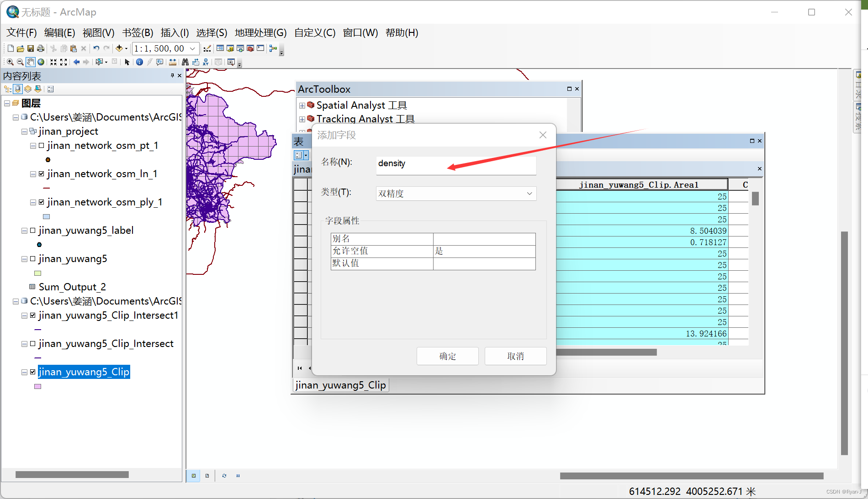868x499 pixels.
Task: Click jinan_yuwang5_Clip purple symbol swatch
Action: [38, 386]
